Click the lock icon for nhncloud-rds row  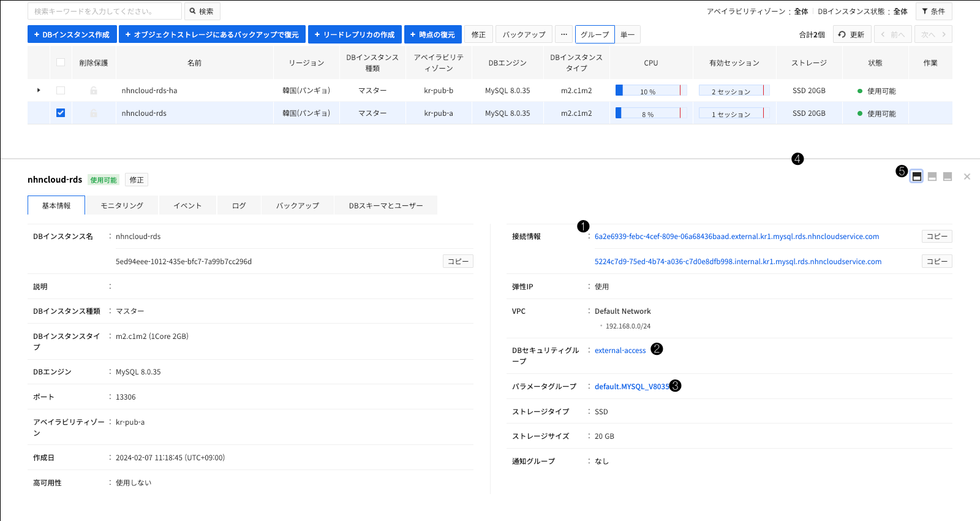click(x=94, y=113)
